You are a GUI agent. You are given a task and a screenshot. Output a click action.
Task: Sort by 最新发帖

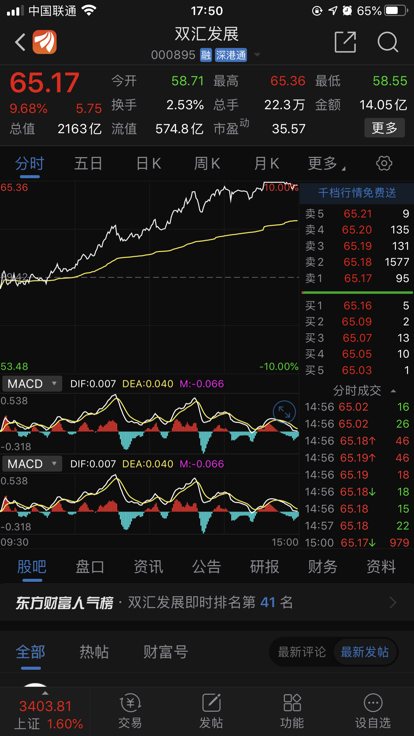tap(365, 652)
